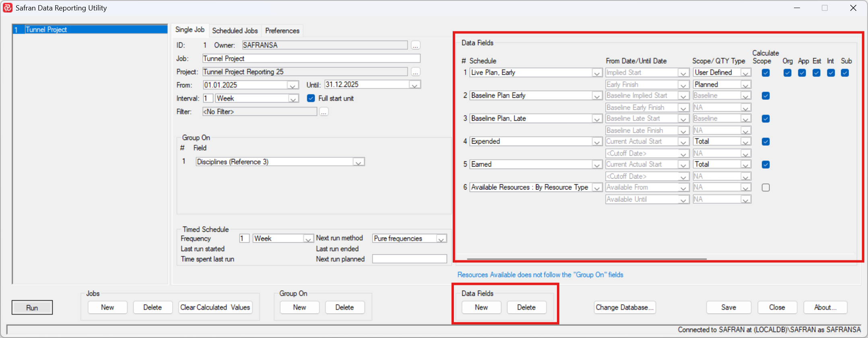Open the Project browse ellipsis button

coord(416,72)
